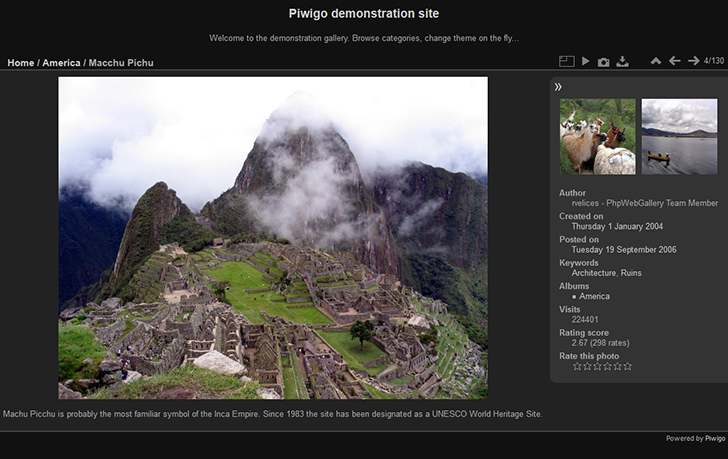Collapse the info panel chevron
Viewport: 728px width, 459px height.
558,87
